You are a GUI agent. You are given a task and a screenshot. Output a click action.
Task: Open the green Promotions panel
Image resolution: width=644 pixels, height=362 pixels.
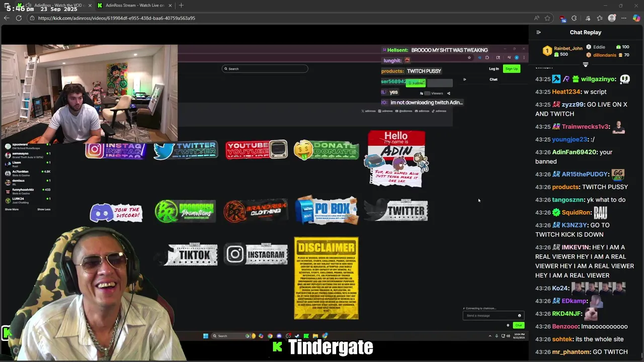point(185,211)
